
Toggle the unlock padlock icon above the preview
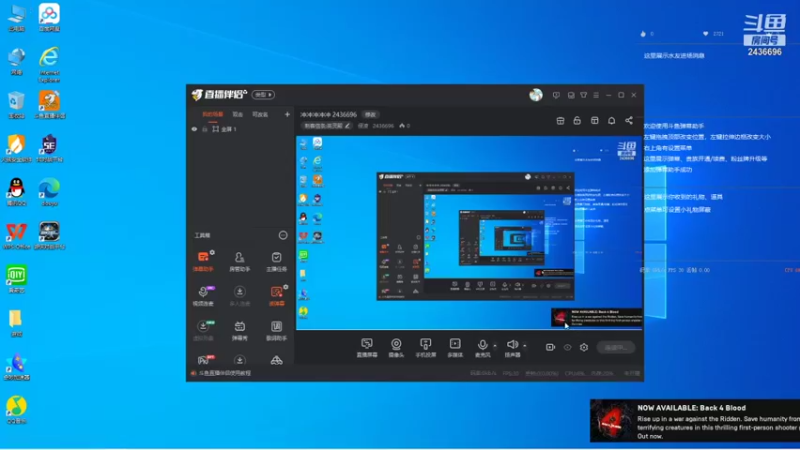(x=577, y=120)
